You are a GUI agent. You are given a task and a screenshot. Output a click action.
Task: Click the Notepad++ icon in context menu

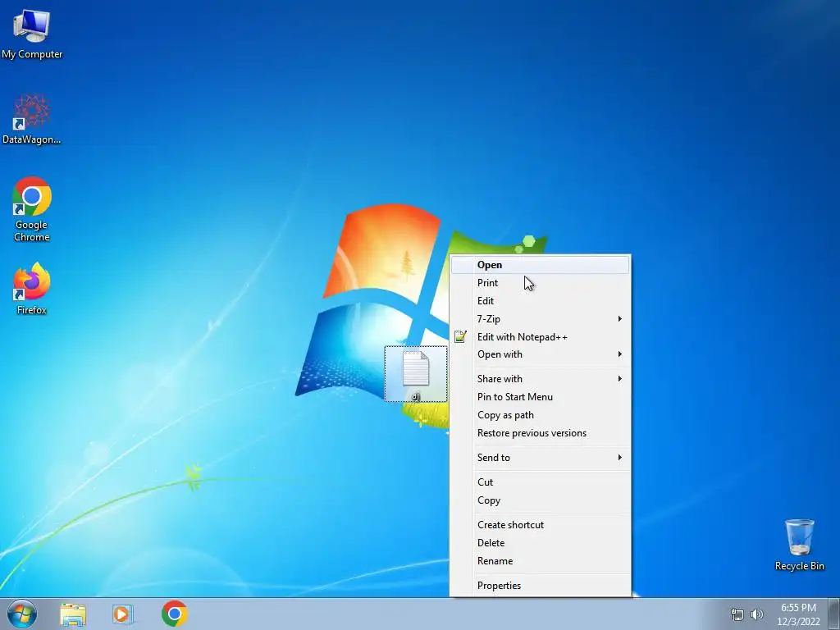coord(460,337)
